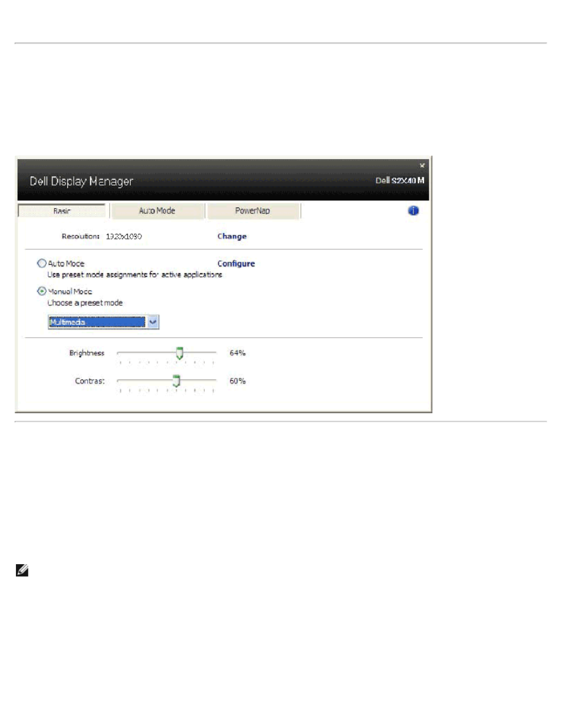
Task: Click the 64% brightness value
Action: click(237, 353)
